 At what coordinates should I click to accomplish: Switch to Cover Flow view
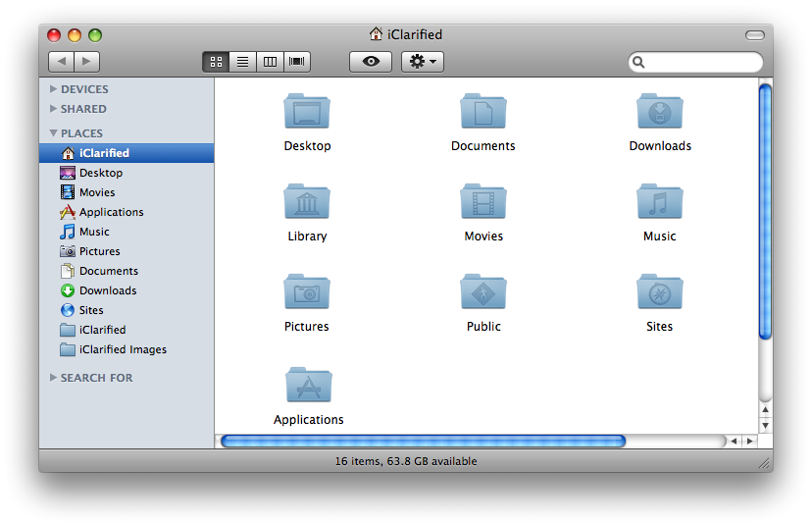click(x=296, y=62)
